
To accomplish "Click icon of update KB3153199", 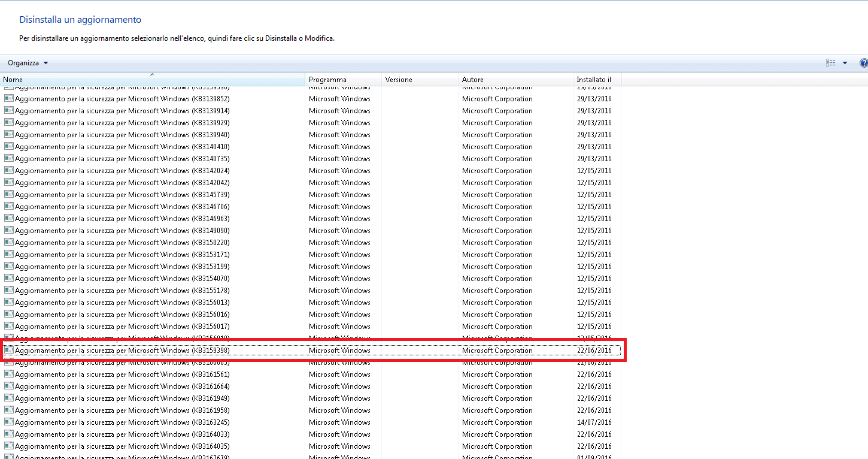I will (x=9, y=267).
